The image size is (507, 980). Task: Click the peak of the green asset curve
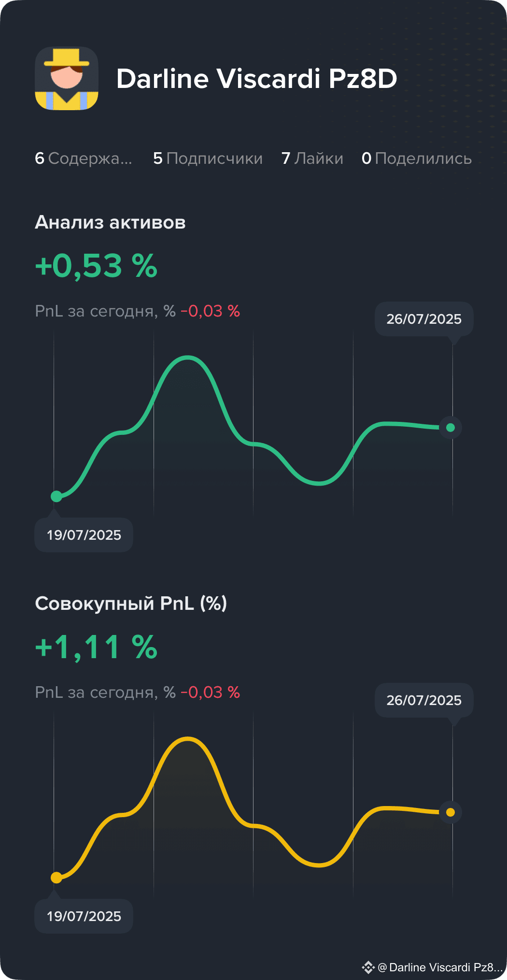click(187, 358)
